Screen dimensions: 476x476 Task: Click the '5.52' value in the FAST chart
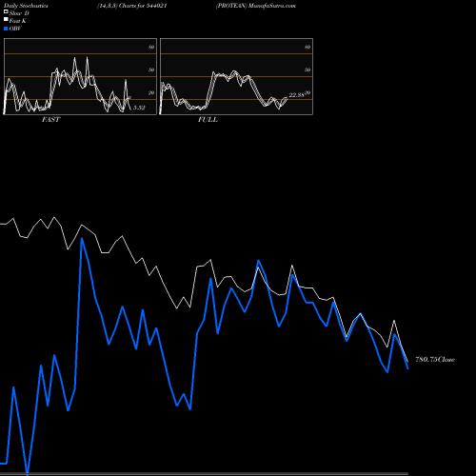[x=139, y=108]
